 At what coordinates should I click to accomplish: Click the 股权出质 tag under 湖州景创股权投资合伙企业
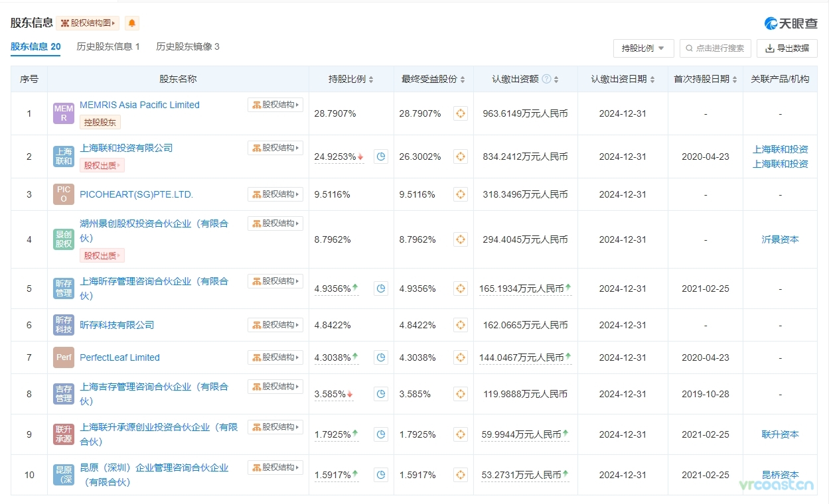pos(102,255)
